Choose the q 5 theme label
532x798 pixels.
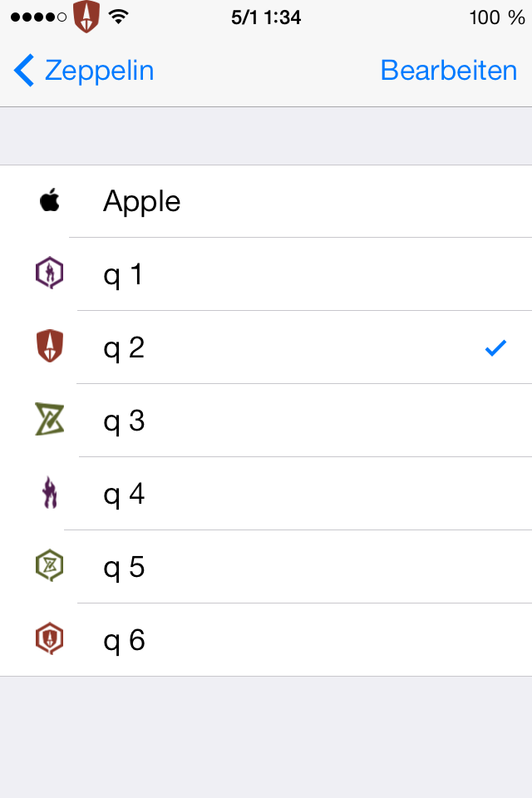[124, 568]
